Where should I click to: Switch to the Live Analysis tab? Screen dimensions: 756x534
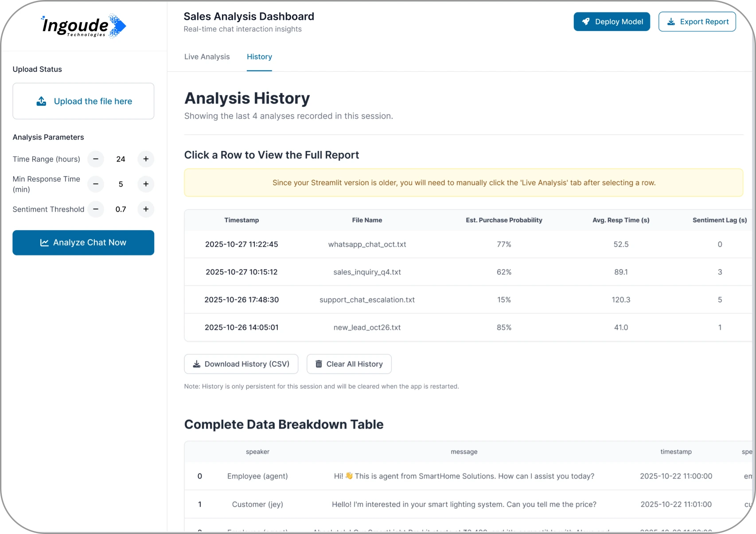(x=207, y=57)
